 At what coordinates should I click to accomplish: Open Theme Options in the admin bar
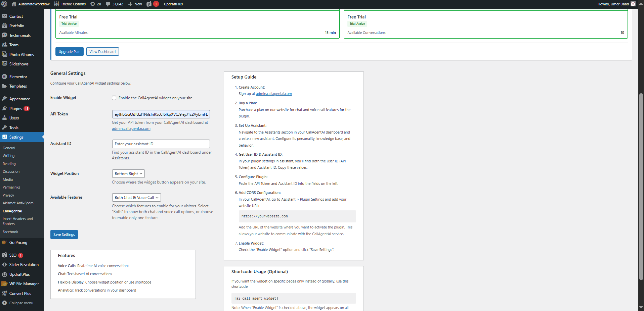pyautogui.click(x=70, y=4)
